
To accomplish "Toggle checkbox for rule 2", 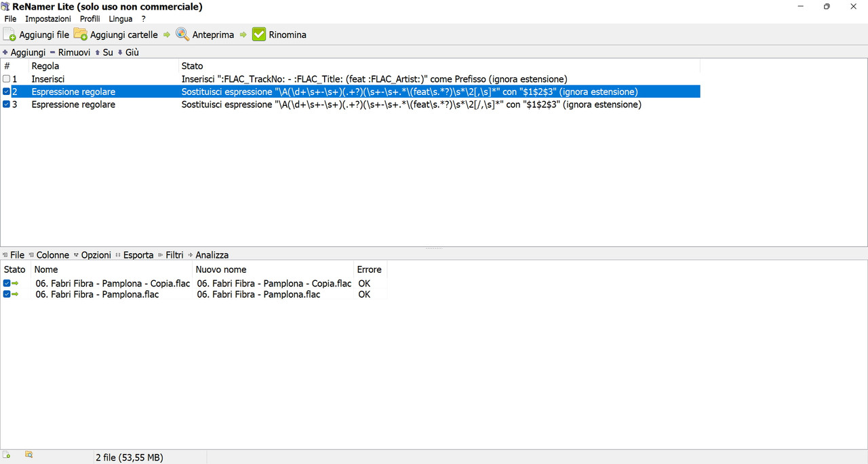I will coord(6,92).
